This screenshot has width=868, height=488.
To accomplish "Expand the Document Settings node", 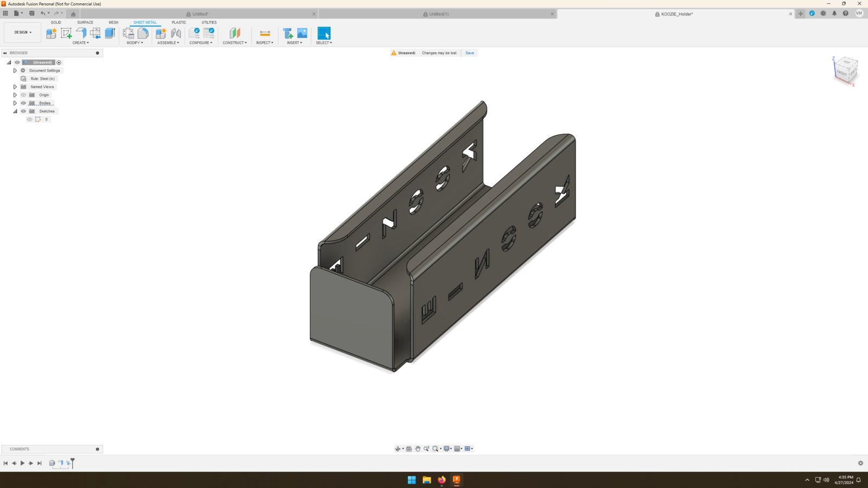I will click(x=15, y=70).
